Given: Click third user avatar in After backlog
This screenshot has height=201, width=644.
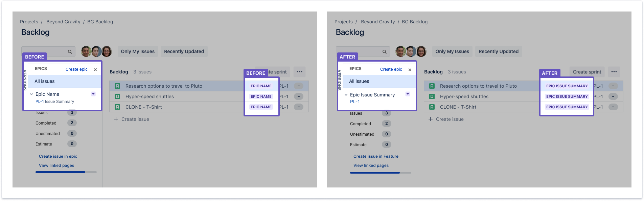Looking at the screenshot, I should pyautogui.click(x=421, y=51).
